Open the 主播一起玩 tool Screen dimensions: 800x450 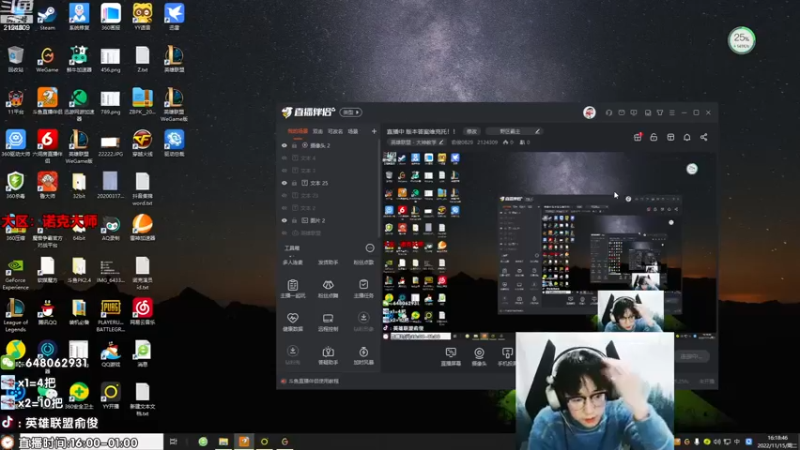point(292,288)
